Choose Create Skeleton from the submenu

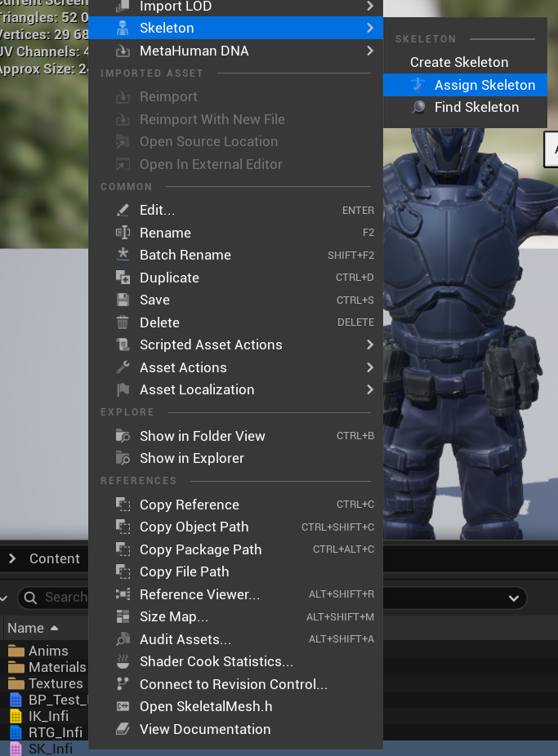[459, 62]
